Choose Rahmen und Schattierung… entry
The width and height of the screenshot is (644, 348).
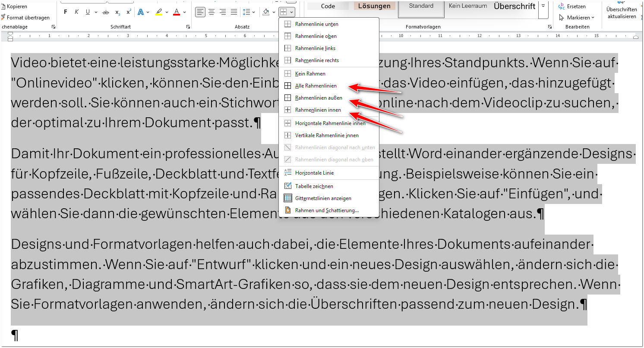(x=326, y=210)
